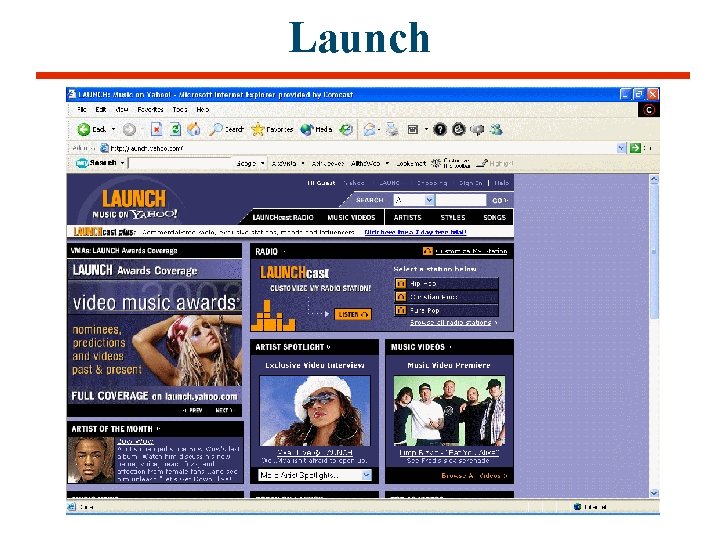Switch to MUSIC VIDEOS tab
Image resolution: width=720 pixels, height=540 pixels.
(x=351, y=217)
